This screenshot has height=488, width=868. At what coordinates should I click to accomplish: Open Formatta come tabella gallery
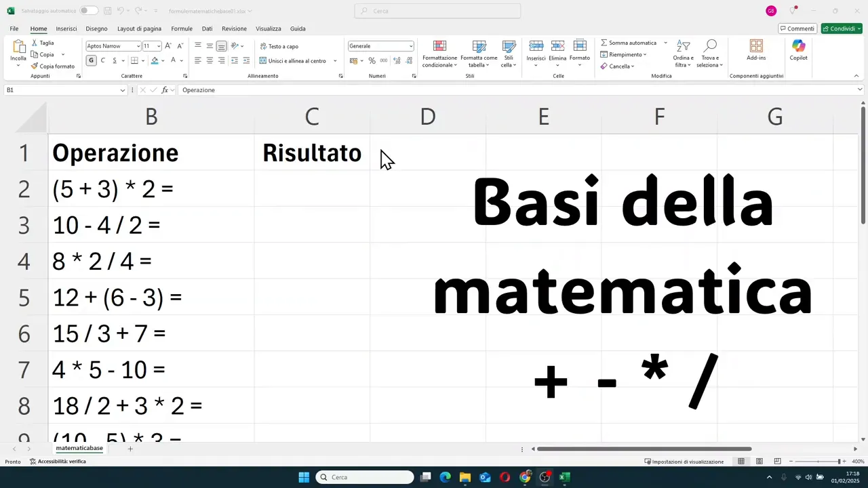point(479,54)
